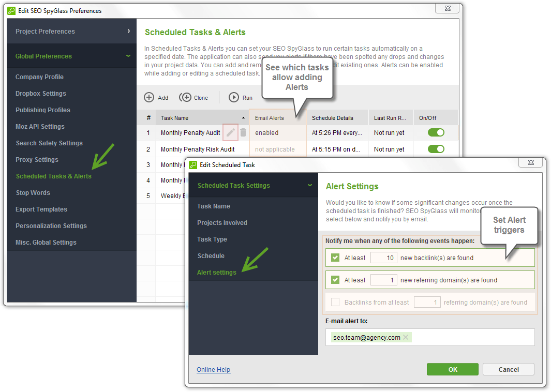Uncheck new referring domain(s) found alert
The height and width of the screenshot is (392, 551).
(x=335, y=280)
